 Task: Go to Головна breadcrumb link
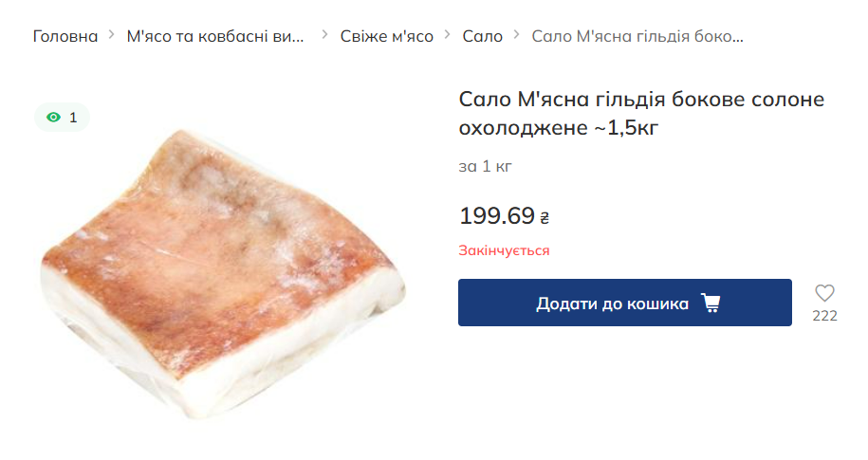pyautogui.click(x=65, y=36)
